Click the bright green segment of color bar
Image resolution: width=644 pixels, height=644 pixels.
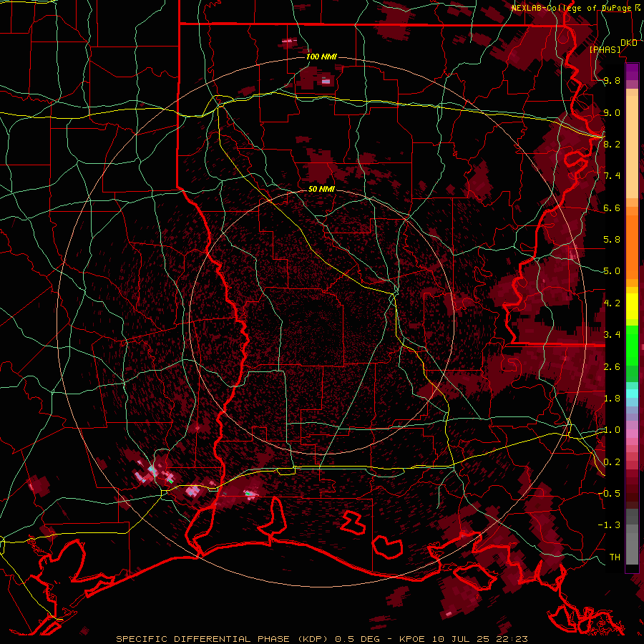632,344
